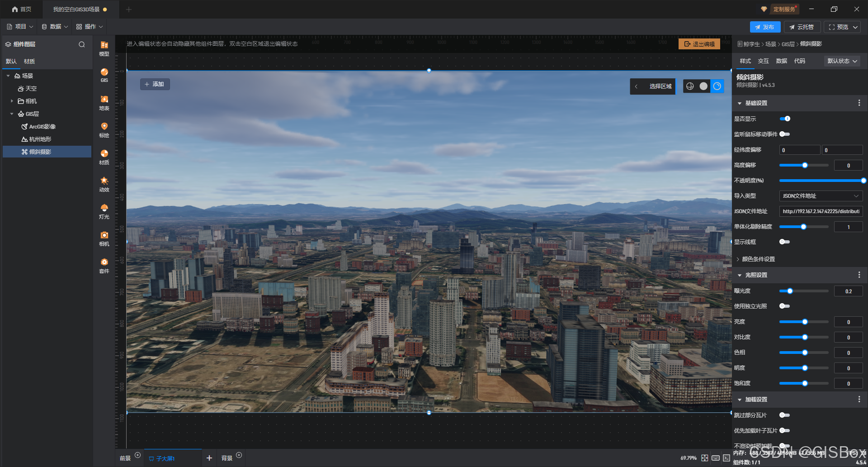Click the back arrow beside 选择区域

click(636, 86)
